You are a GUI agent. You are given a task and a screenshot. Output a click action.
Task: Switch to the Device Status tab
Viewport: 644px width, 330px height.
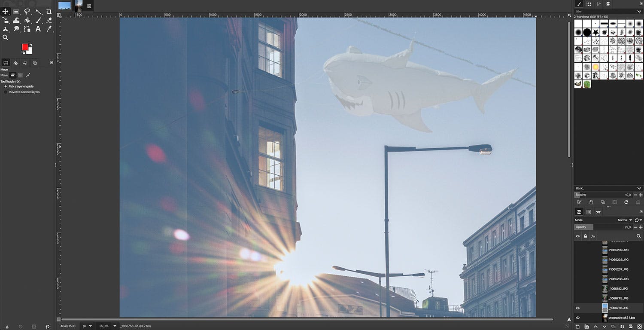(15, 63)
